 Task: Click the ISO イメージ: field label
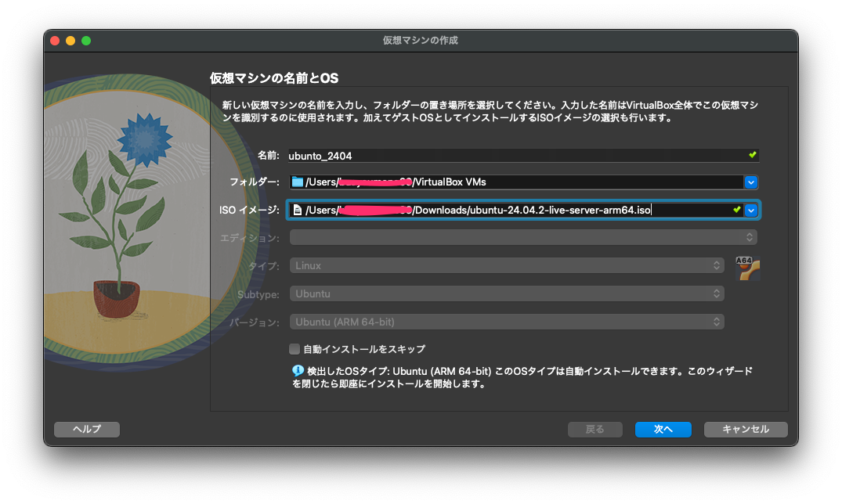point(249,210)
